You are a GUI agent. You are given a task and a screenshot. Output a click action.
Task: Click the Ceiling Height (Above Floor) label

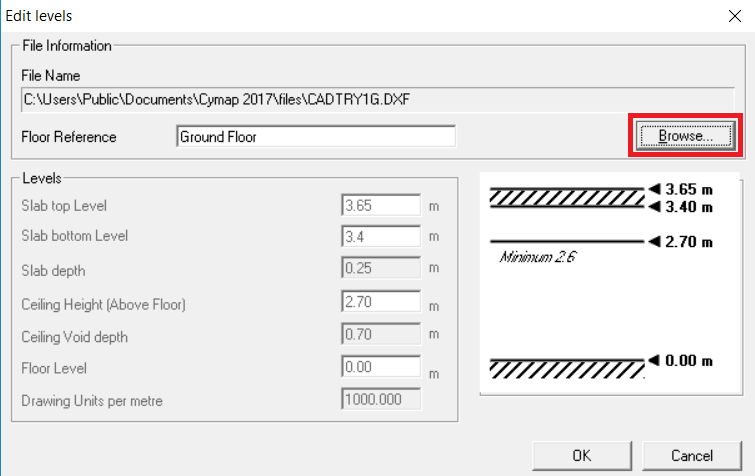[104, 305]
